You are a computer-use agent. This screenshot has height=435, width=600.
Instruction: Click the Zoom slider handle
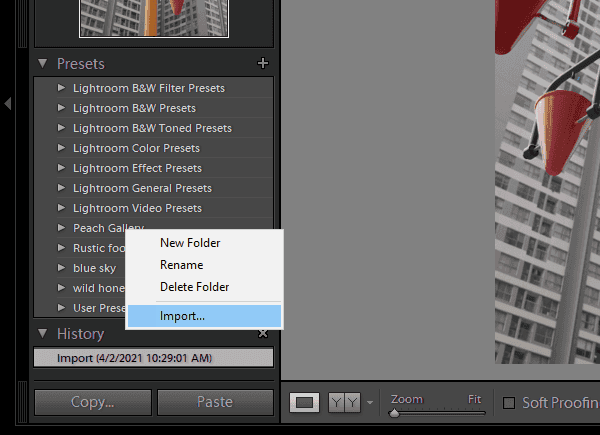(x=394, y=413)
